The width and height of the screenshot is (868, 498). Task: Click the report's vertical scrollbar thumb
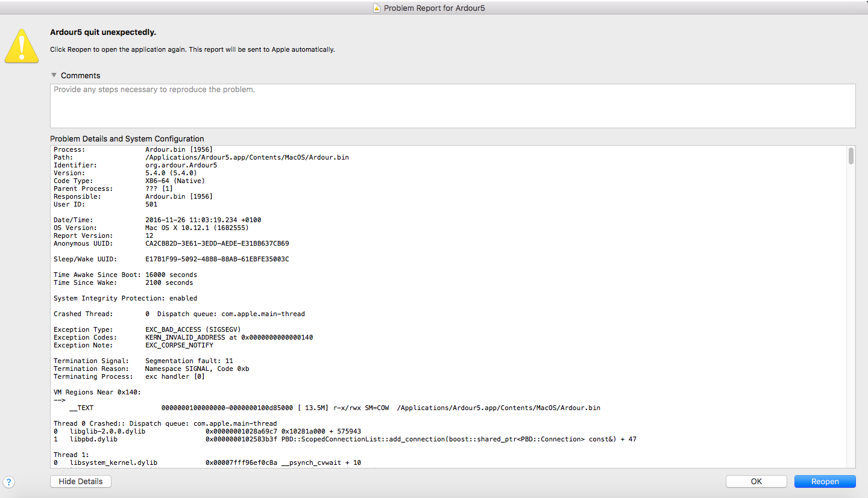[x=851, y=156]
